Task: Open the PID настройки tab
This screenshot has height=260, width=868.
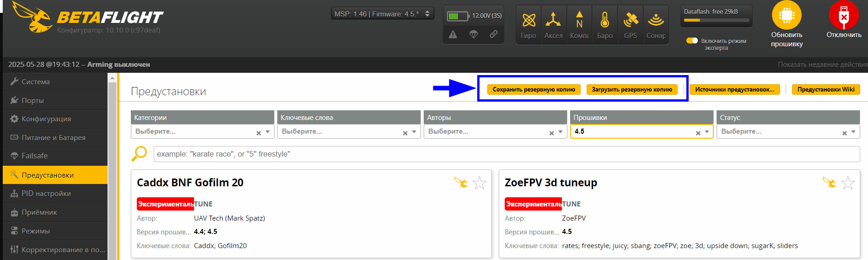Action: point(55,193)
